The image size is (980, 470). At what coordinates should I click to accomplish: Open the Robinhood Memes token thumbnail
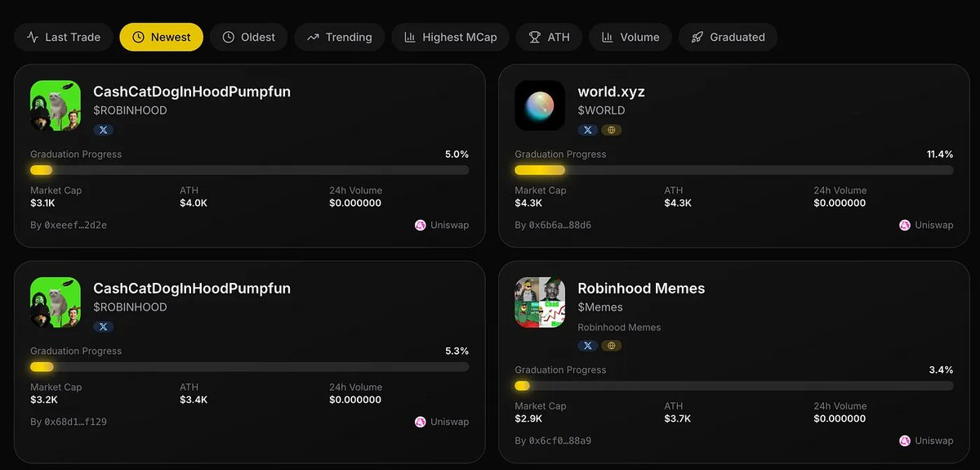click(x=540, y=302)
